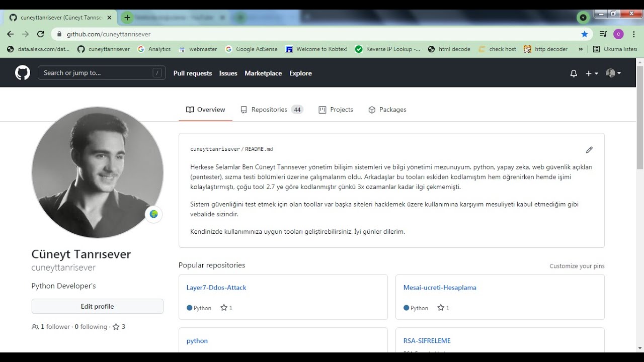The width and height of the screenshot is (644, 362).
Task: Click the GitHub search field
Action: 102,73
